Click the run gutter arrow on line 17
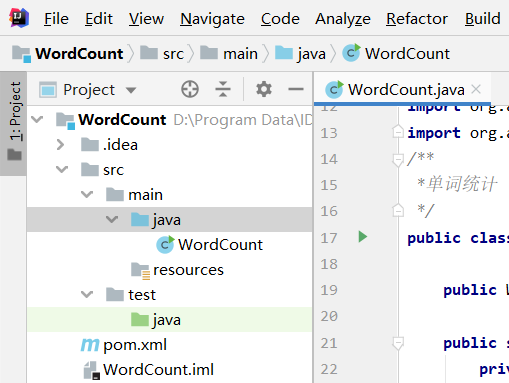This screenshot has width=509, height=383. pyautogui.click(x=363, y=237)
